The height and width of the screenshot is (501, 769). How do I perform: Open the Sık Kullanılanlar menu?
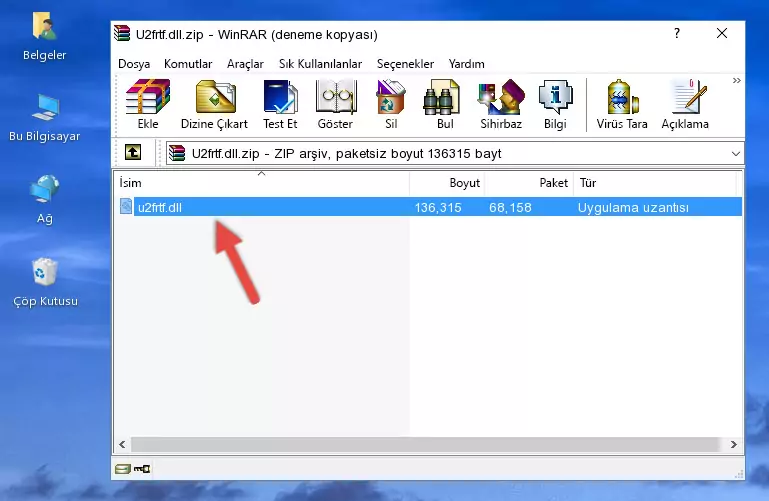tap(320, 64)
